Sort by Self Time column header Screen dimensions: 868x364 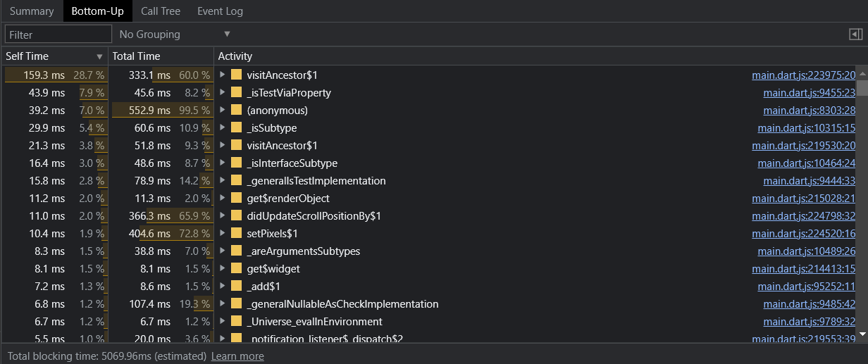(x=54, y=56)
